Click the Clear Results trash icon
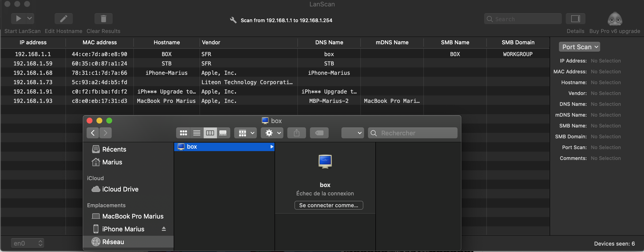This screenshot has height=252, width=644. point(103,18)
